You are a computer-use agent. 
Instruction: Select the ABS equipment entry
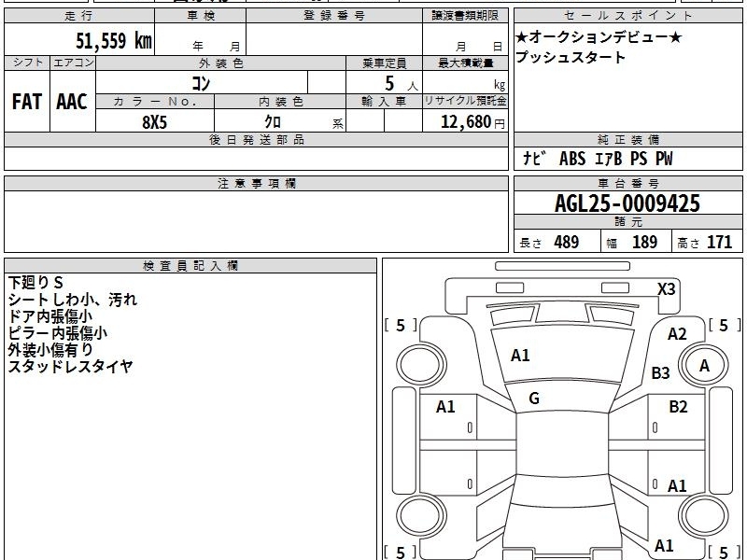click(572, 159)
